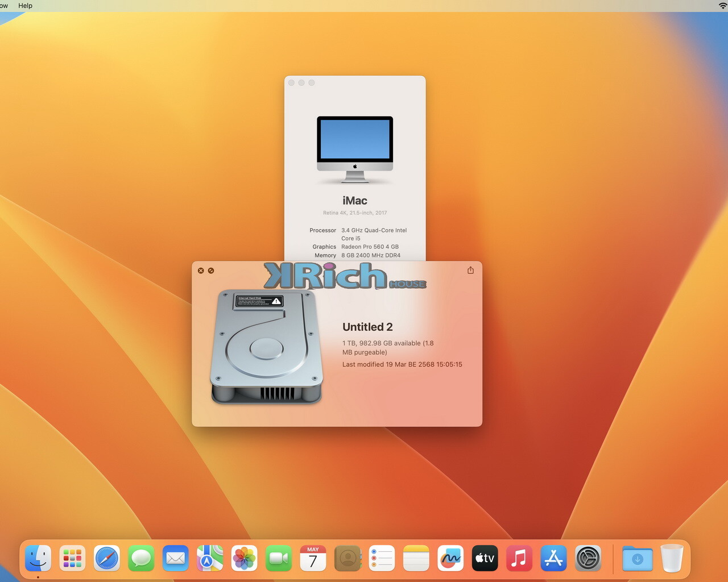Viewport: 728px width, 582px height.
Task: Open Reminders app in the dock
Action: (382, 559)
